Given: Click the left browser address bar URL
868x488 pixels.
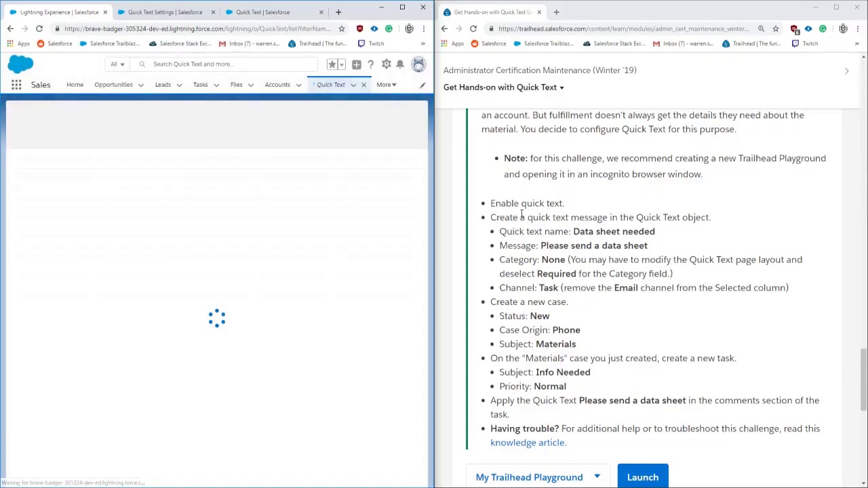Looking at the screenshot, I should point(197,28).
